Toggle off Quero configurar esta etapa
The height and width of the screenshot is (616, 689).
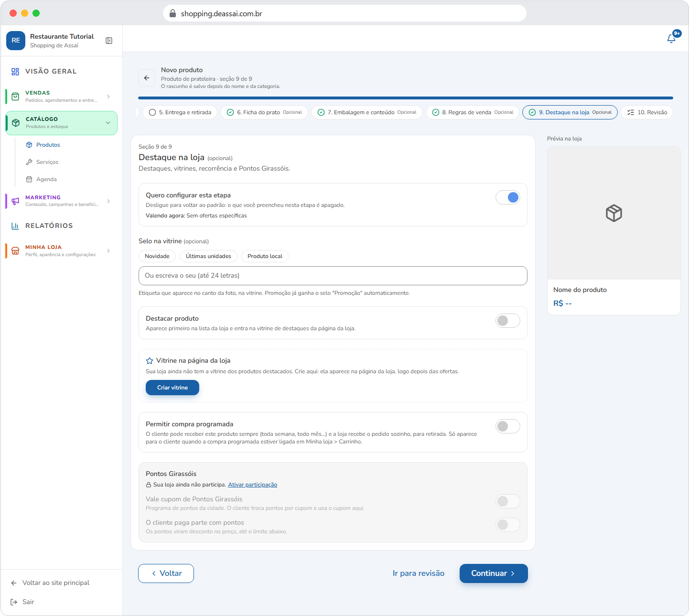[x=507, y=197]
